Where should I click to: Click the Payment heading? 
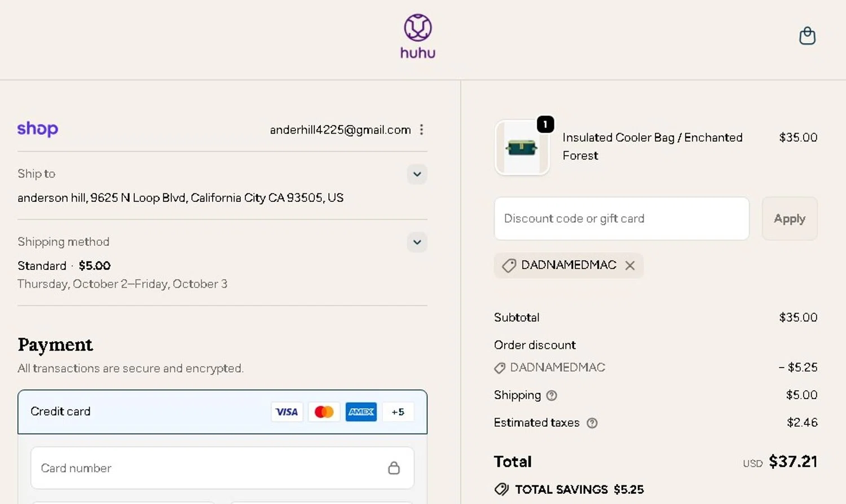pos(55,344)
